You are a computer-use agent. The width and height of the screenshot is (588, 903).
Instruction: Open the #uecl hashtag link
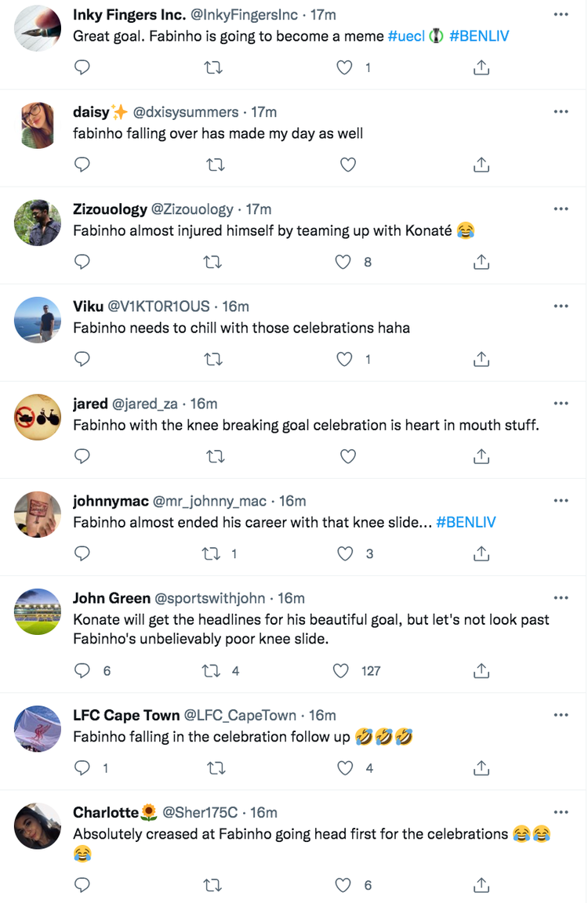tap(406, 36)
